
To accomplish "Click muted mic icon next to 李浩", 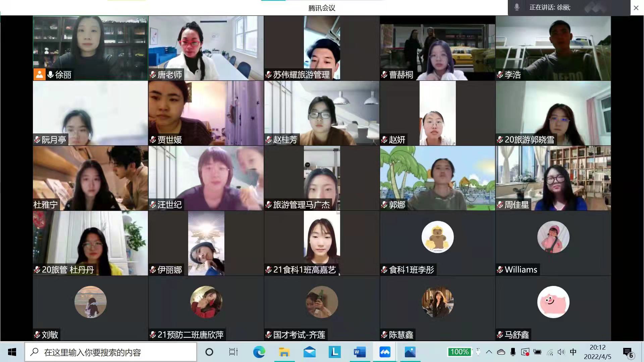I will pos(500,74).
